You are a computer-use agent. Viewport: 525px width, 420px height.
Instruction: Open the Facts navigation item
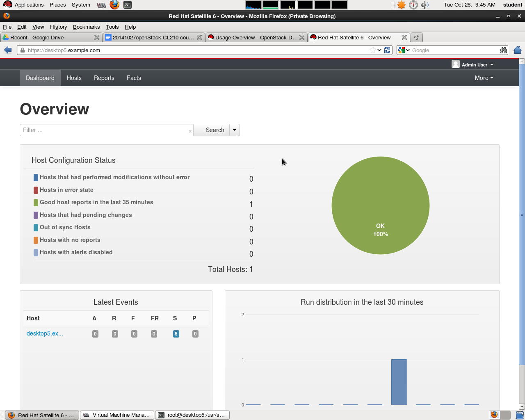click(134, 78)
